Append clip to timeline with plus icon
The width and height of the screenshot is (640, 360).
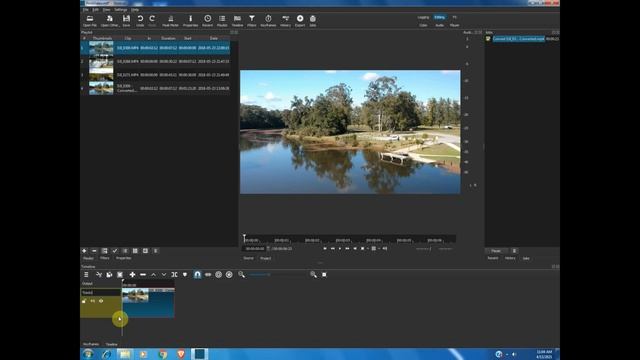click(132, 275)
